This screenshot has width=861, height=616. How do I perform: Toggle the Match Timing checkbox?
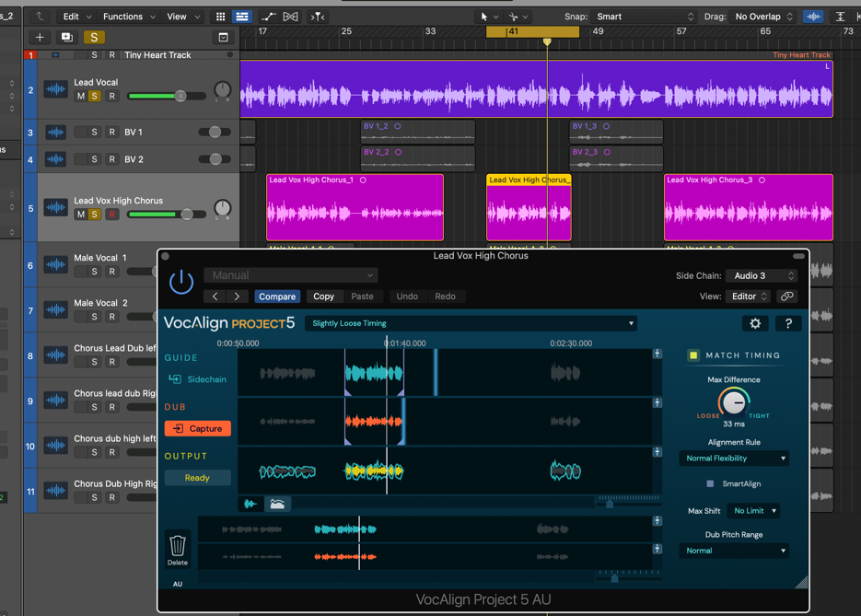click(x=693, y=355)
